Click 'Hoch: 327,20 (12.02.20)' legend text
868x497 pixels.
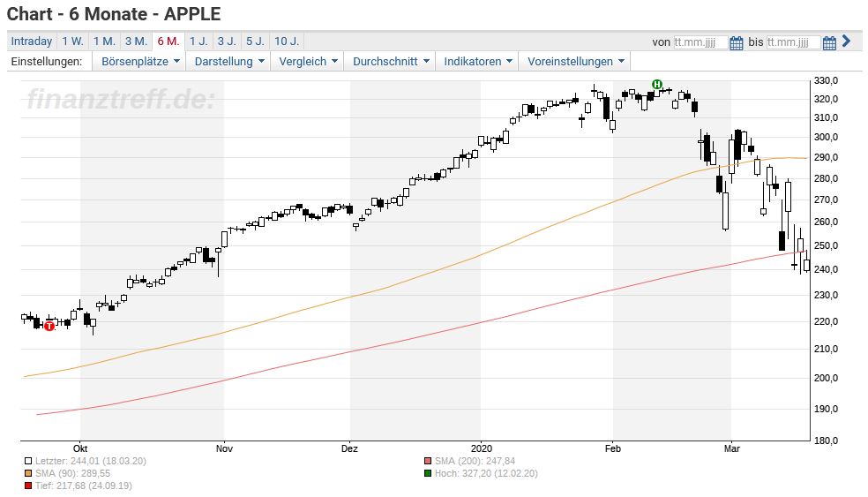tap(486, 473)
